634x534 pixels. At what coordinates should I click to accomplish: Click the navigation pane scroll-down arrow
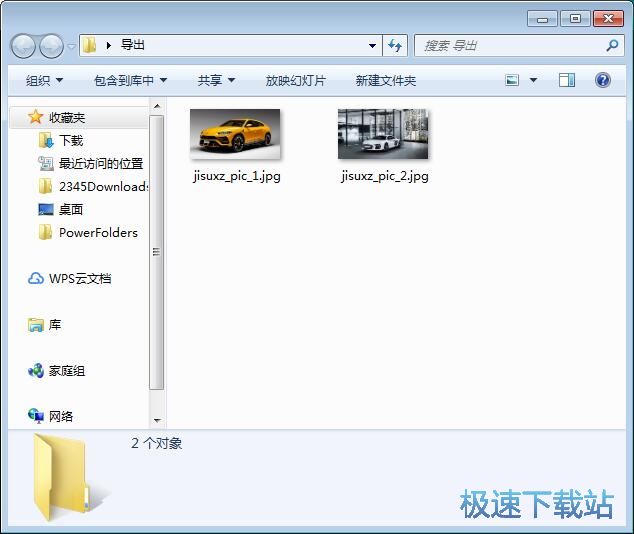pyautogui.click(x=157, y=420)
